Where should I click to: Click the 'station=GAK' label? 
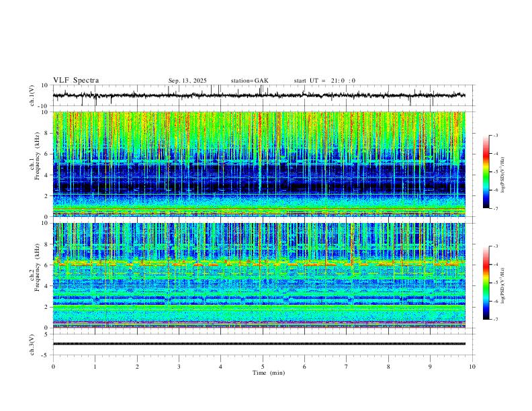click(x=249, y=81)
